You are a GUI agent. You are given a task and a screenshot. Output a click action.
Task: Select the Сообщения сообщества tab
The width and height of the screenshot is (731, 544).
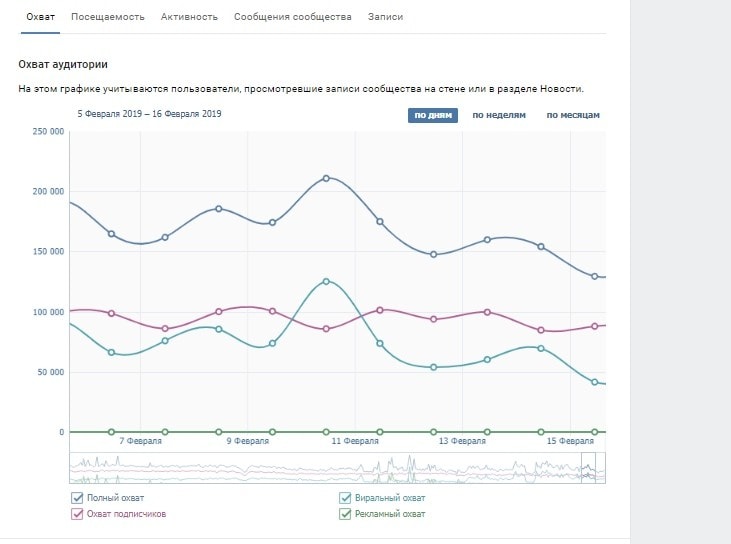292,17
